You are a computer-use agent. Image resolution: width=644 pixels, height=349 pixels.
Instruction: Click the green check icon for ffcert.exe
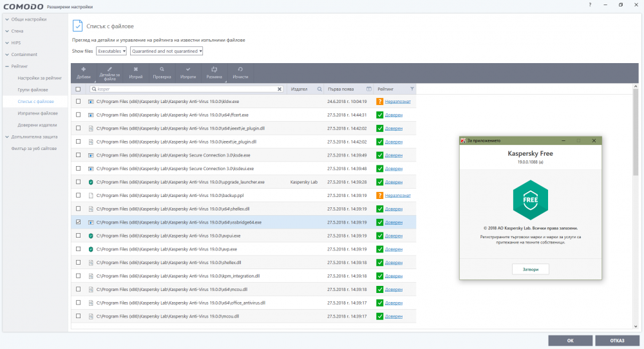coord(379,115)
